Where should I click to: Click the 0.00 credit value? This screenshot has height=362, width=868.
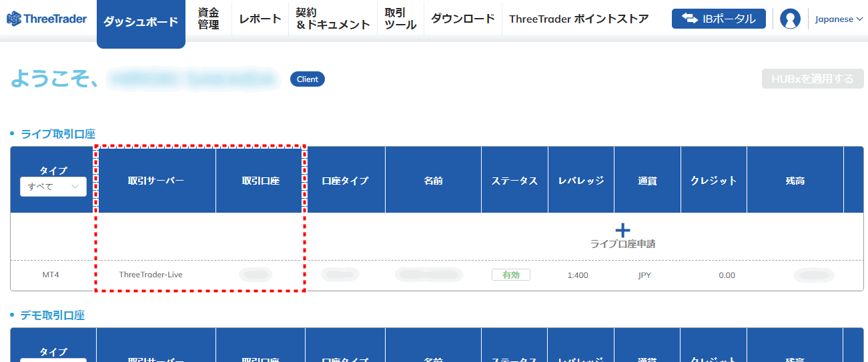tap(727, 275)
